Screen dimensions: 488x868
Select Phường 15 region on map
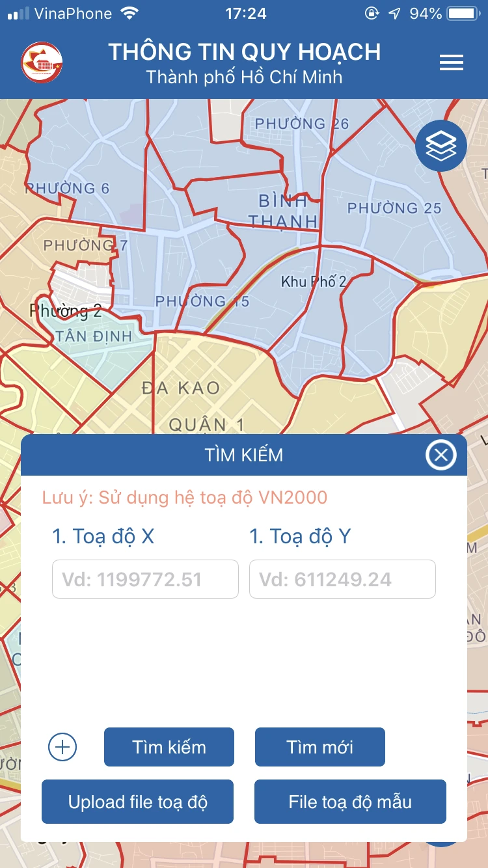pos(202,301)
